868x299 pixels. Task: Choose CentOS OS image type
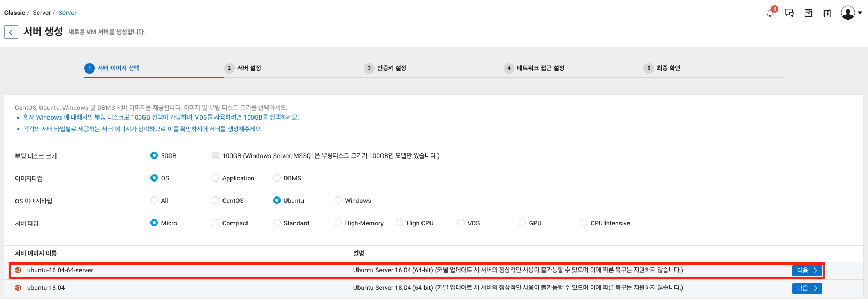click(216, 200)
